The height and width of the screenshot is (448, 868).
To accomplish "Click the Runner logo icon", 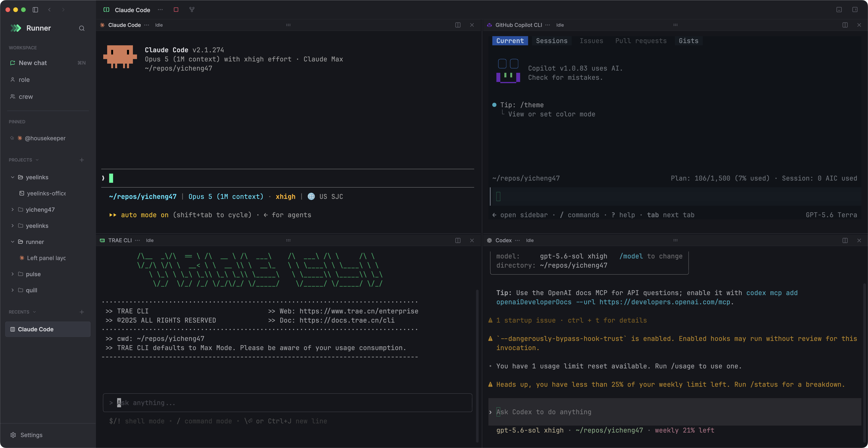I will [x=16, y=28].
